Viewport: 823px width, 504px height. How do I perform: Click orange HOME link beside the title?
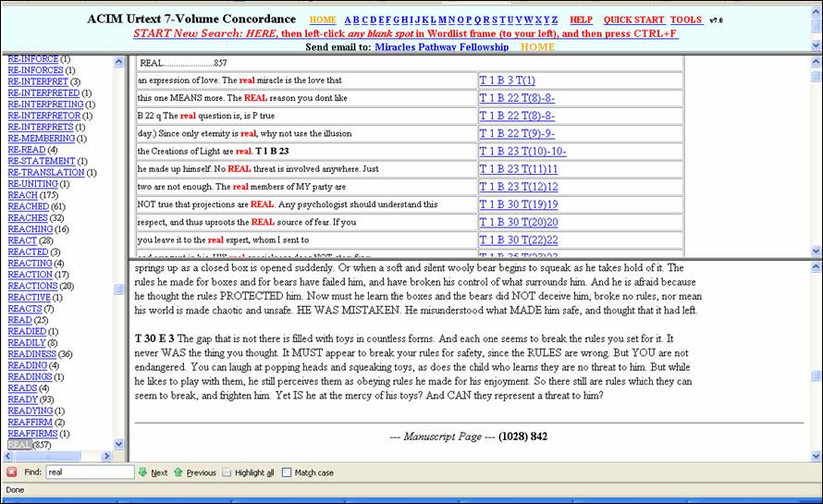pyautogui.click(x=323, y=19)
